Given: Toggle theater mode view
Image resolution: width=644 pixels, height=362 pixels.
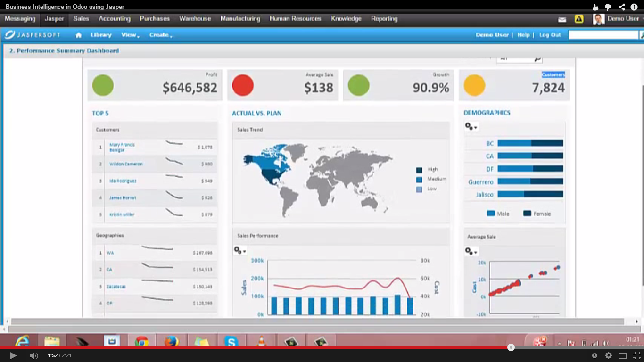Looking at the screenshot, I should coord(623,355).
